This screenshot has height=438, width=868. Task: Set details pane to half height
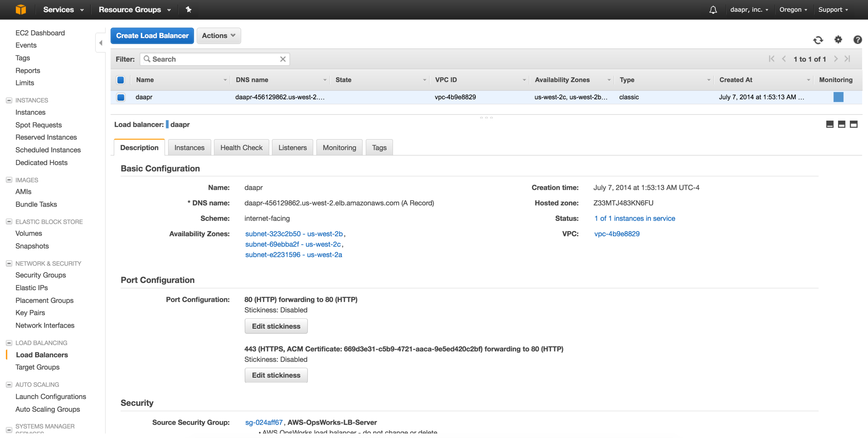[842, 124]
